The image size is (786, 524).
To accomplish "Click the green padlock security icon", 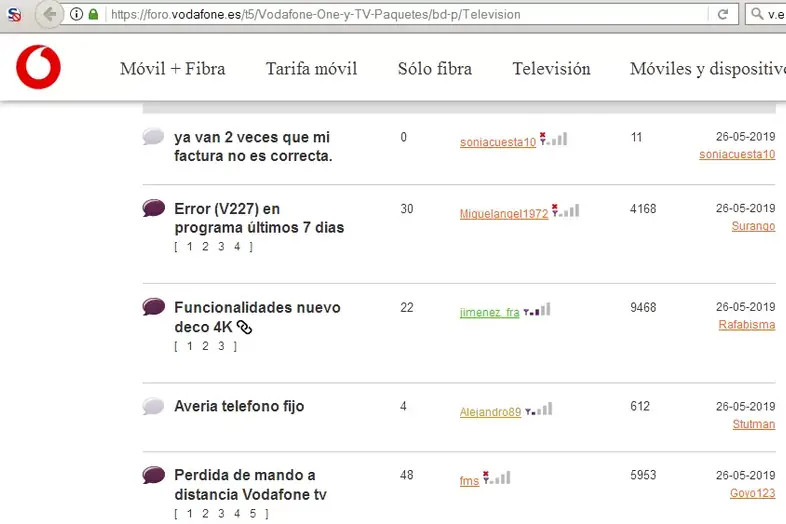I will tap(93, 14).
